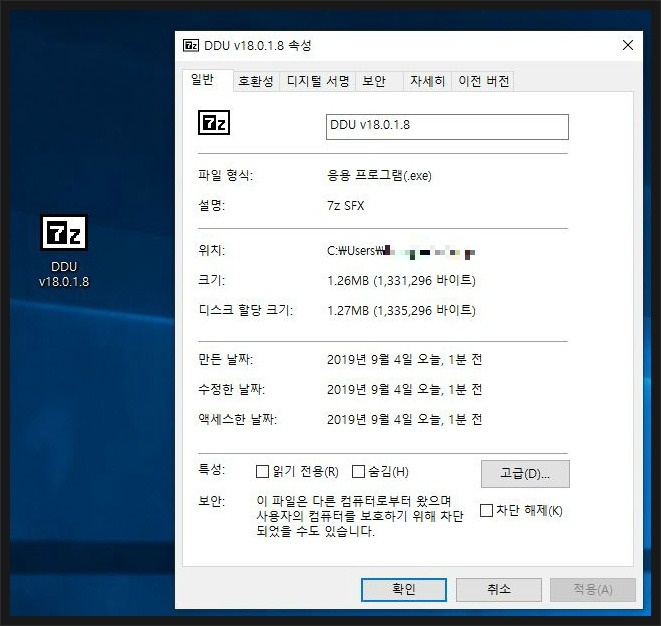Click the size value 1.26MB (1,331,296 바이트)

coord(401,280)
